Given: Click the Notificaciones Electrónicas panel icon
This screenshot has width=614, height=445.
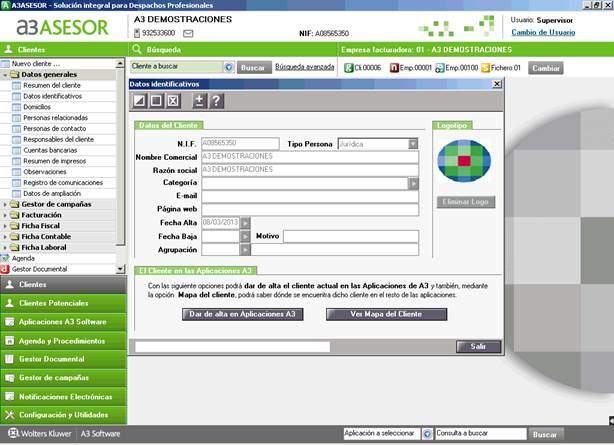Looking at the screenshot, I should pyautogui.click(x=9, y=396).
